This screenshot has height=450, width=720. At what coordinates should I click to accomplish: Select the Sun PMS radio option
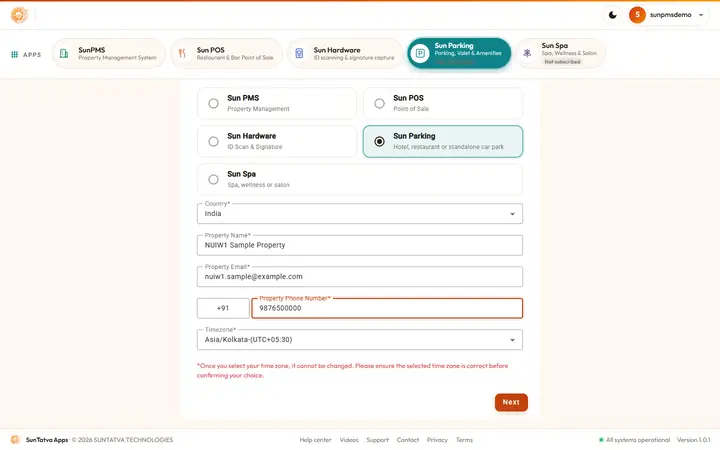pyautogui.click(x=213, y=103)
